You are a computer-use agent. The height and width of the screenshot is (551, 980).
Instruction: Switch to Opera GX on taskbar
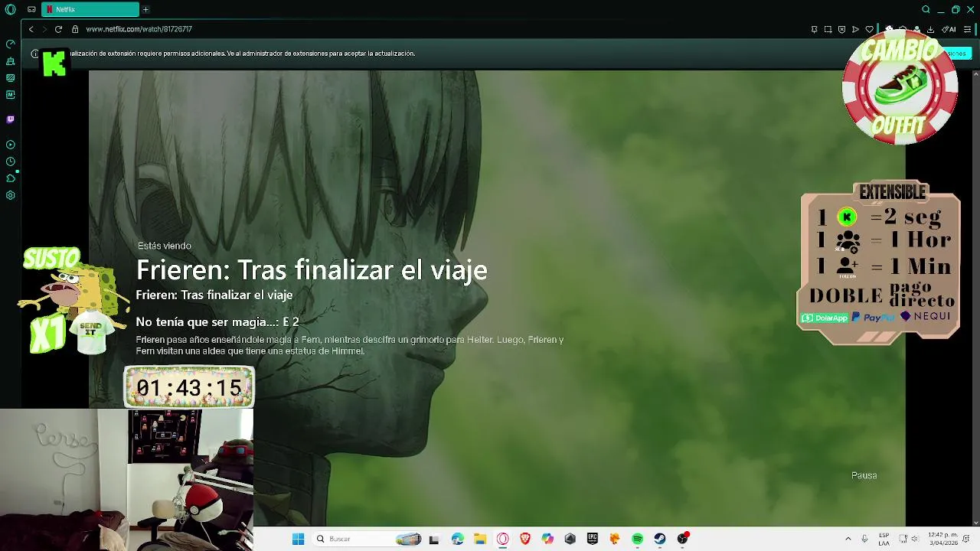(x=502, y=539)
